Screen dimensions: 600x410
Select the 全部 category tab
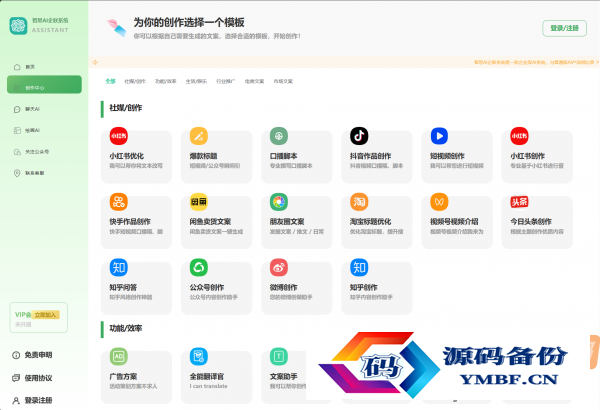(110, 81)
